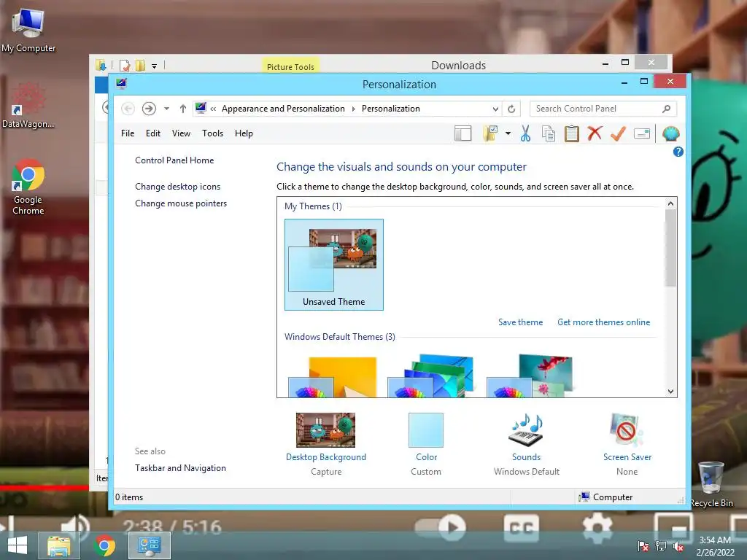Click the orange checkmark Properties icon
This screenshot has height=560, width=747.
click(618, 134)
